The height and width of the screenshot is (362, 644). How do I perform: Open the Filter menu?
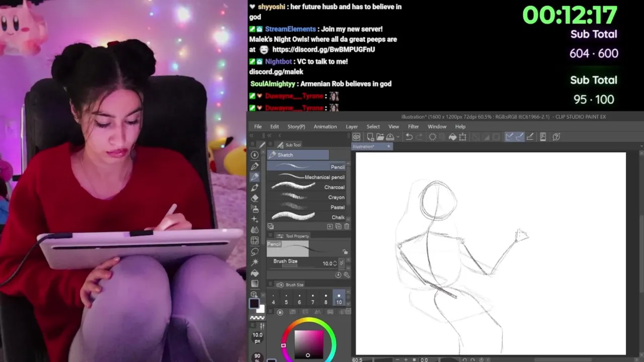pos(413,127)
